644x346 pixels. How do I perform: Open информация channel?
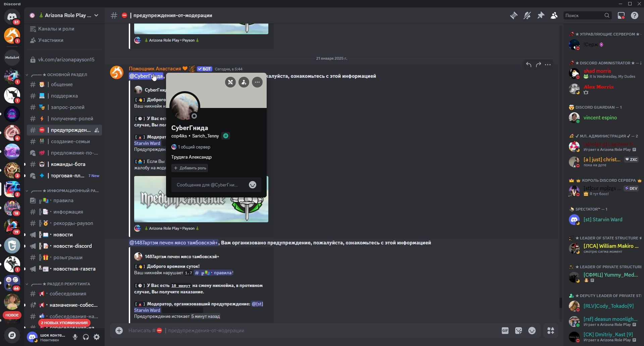[x=64, y=212]
